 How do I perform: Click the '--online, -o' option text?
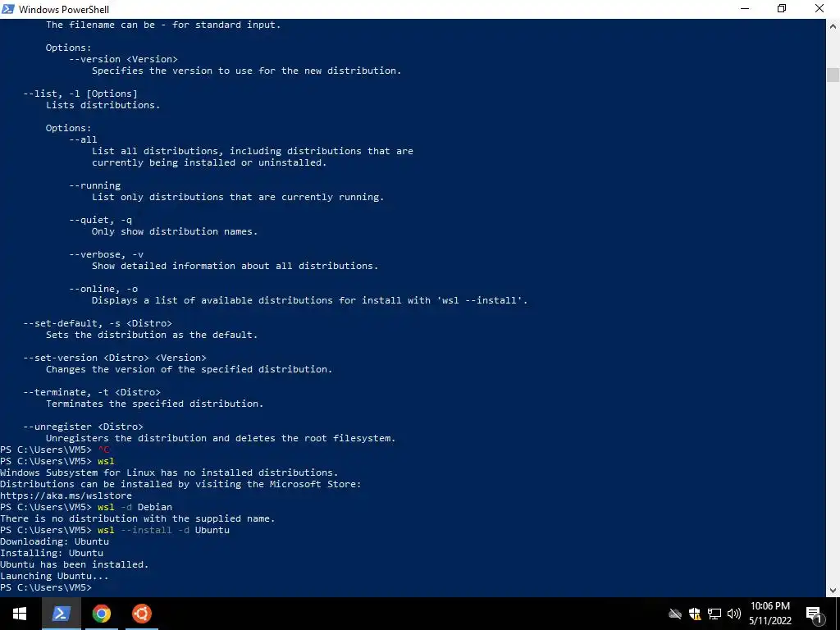(103, 289)
